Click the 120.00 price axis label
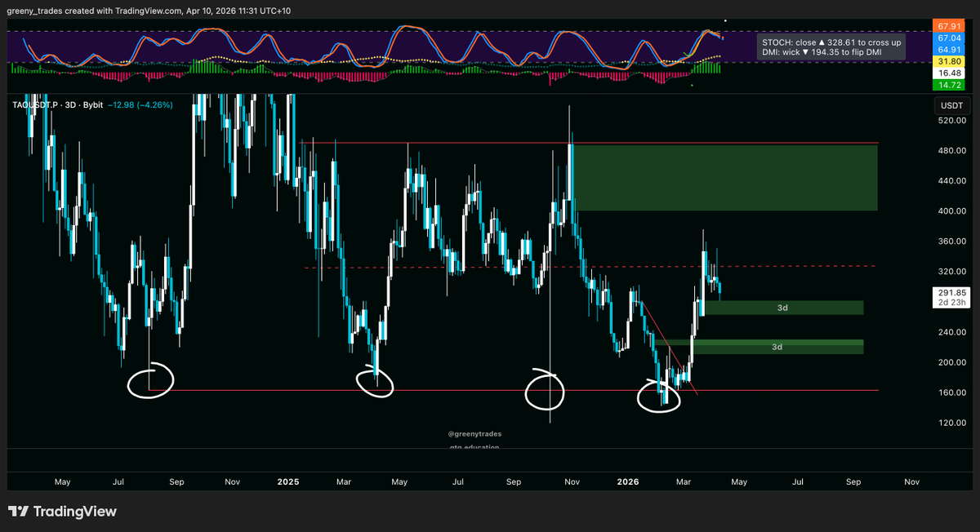980x532 pixels. 952,423
